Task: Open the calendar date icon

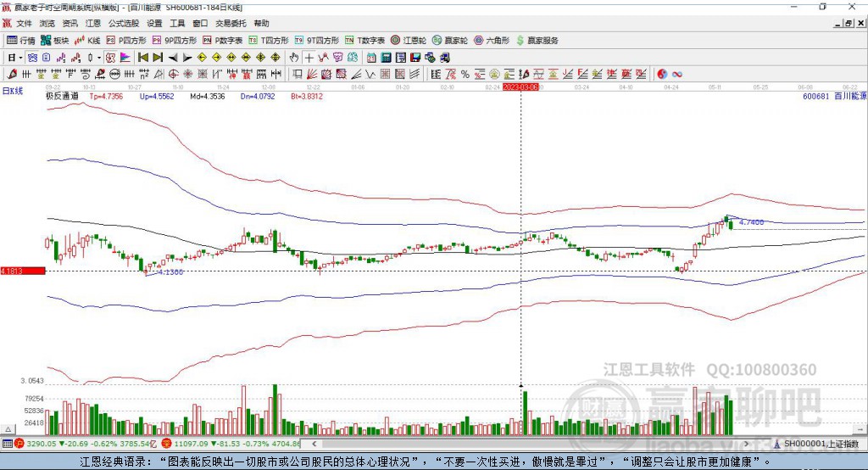Action: [x=371, y=58]
